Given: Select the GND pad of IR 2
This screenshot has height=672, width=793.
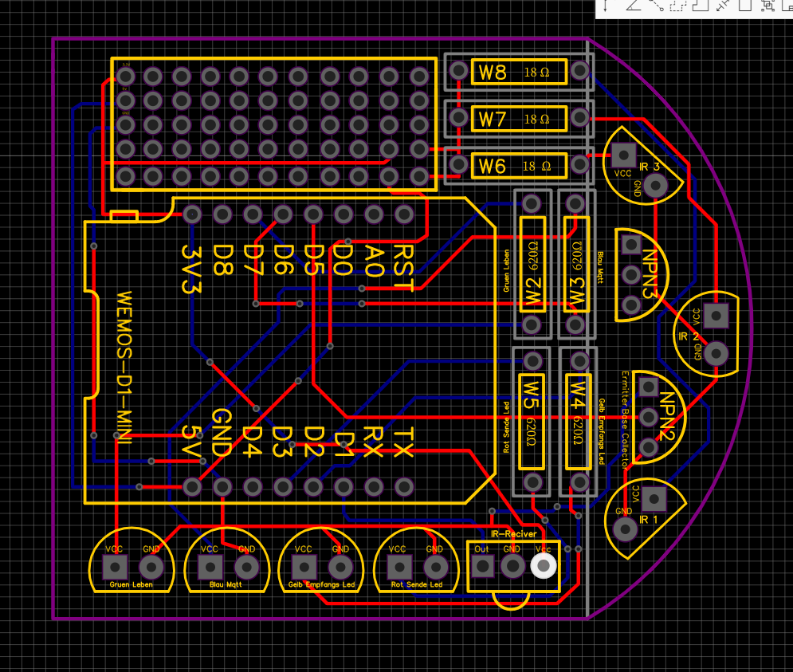Looking at the screenshot, I should point(716,352).
